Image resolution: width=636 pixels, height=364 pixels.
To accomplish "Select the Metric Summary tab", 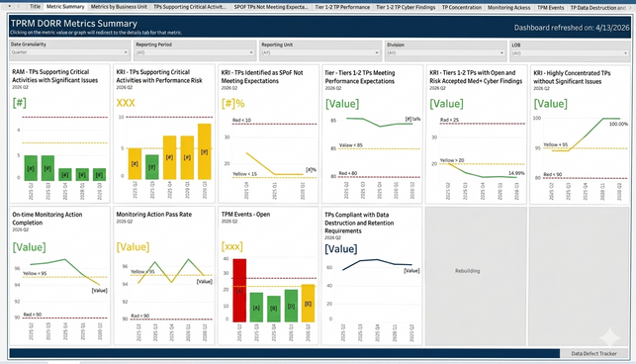I will coord(65,7).
